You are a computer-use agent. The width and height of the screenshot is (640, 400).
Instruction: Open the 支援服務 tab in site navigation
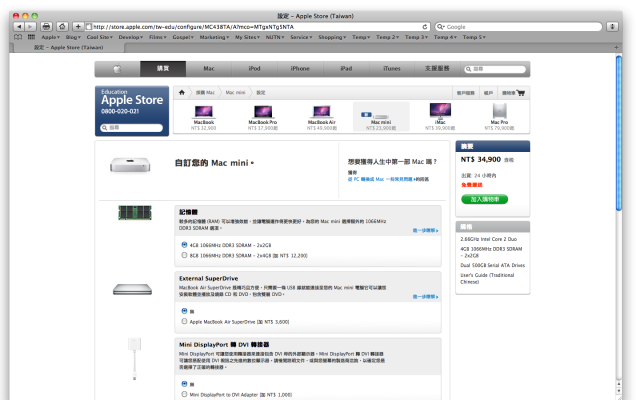click(x=437, y=69)
